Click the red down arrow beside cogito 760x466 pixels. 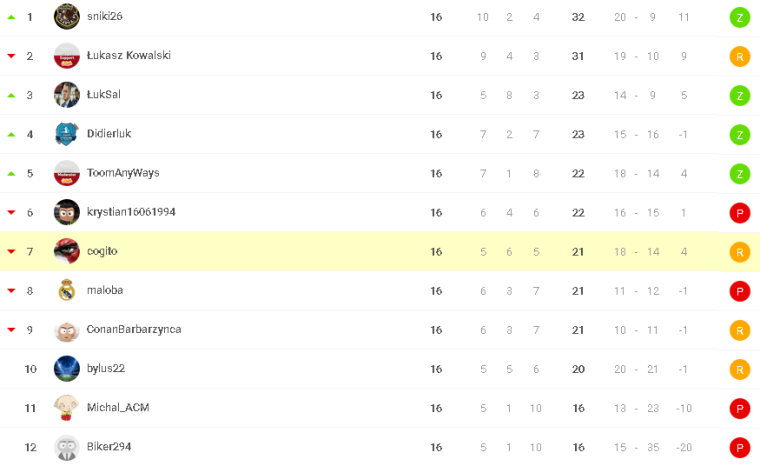pyautogui.click(x=11, y=252)
